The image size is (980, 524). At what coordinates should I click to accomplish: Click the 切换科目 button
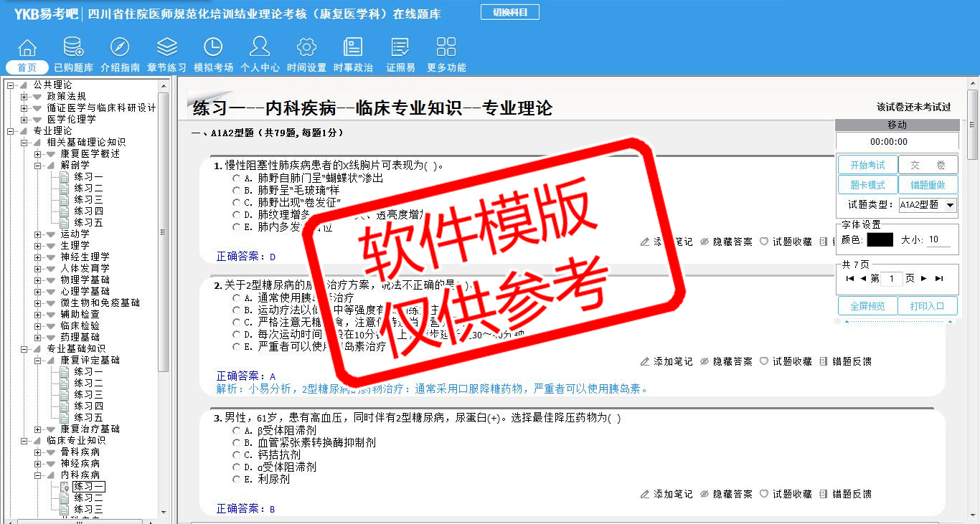[509, 12]
